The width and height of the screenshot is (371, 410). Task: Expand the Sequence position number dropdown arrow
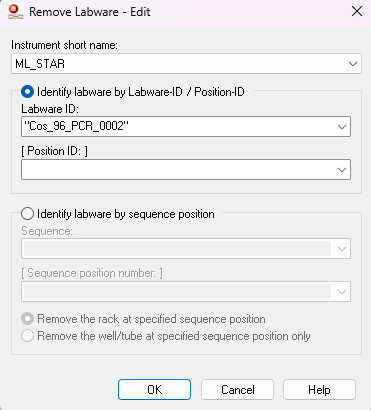(x=342, y=292)
